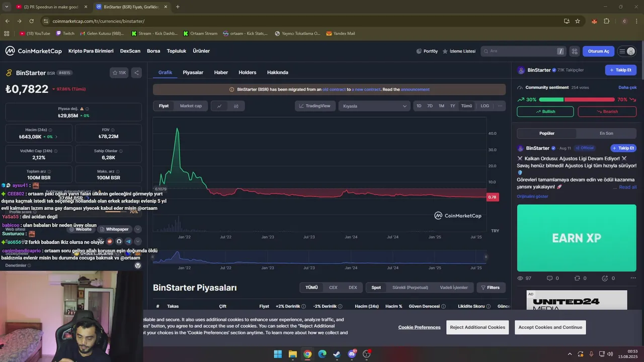The image size is (644, 362).
Task: Click Takip Et beside 7.1K Takipçiler
Action: click(620, 70)
